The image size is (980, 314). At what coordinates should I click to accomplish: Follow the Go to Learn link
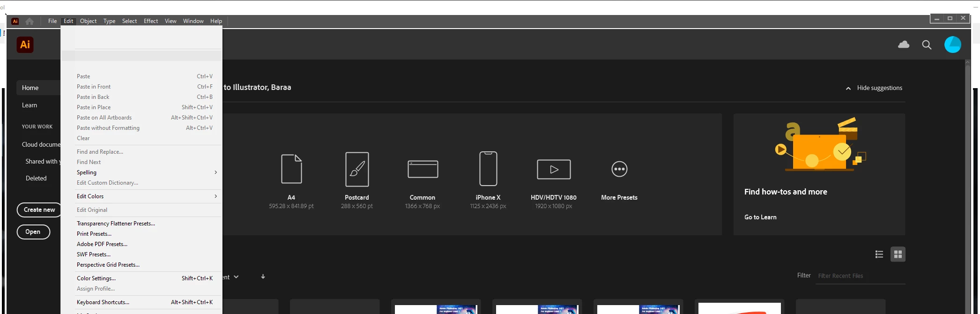(x=760, y=217)
